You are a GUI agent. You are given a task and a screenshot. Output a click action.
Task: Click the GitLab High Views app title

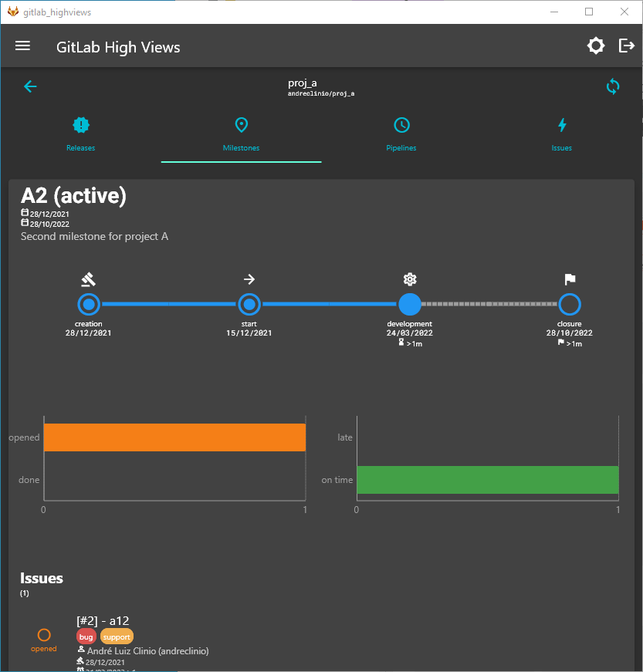[x=118, y=47]
